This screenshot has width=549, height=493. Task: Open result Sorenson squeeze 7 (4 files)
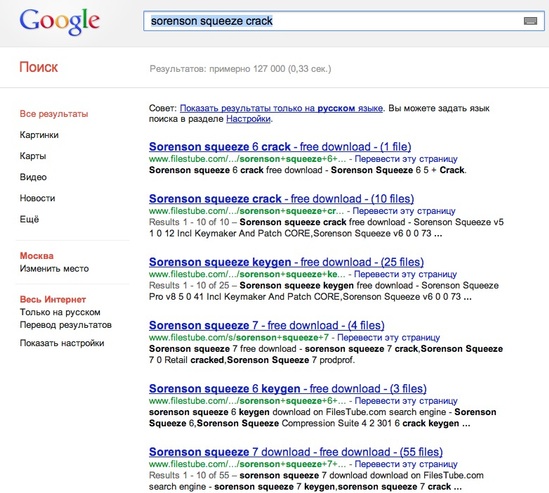tap(267, 325)
